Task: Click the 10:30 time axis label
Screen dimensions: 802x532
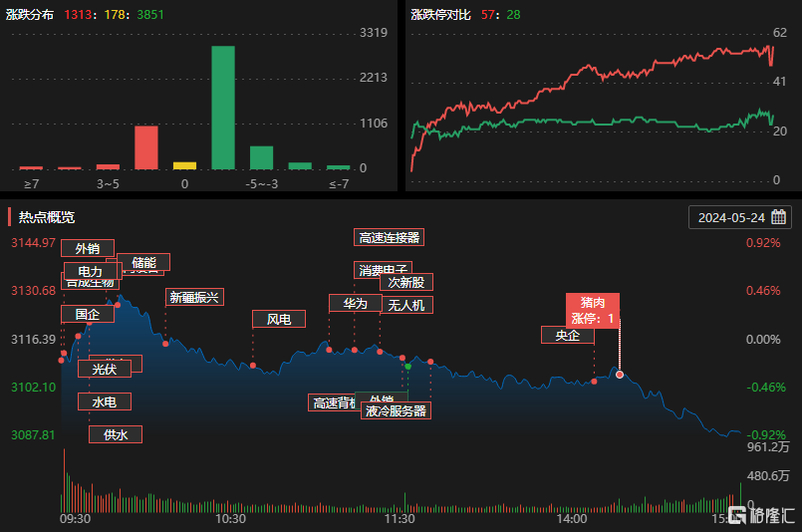Action: click(x=230, y=519)
